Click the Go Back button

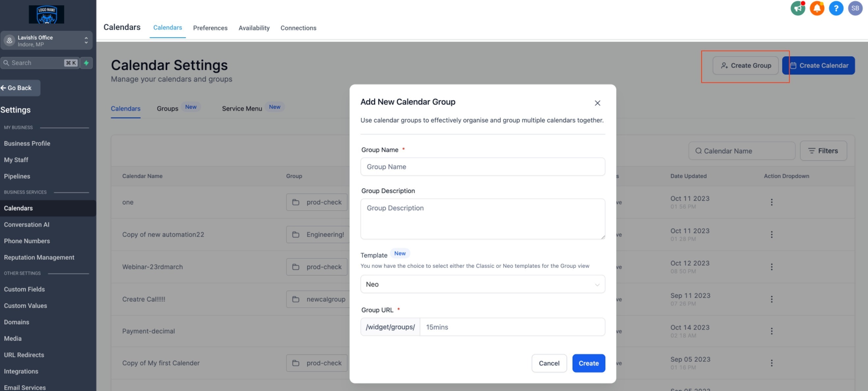tap(19, 88)
